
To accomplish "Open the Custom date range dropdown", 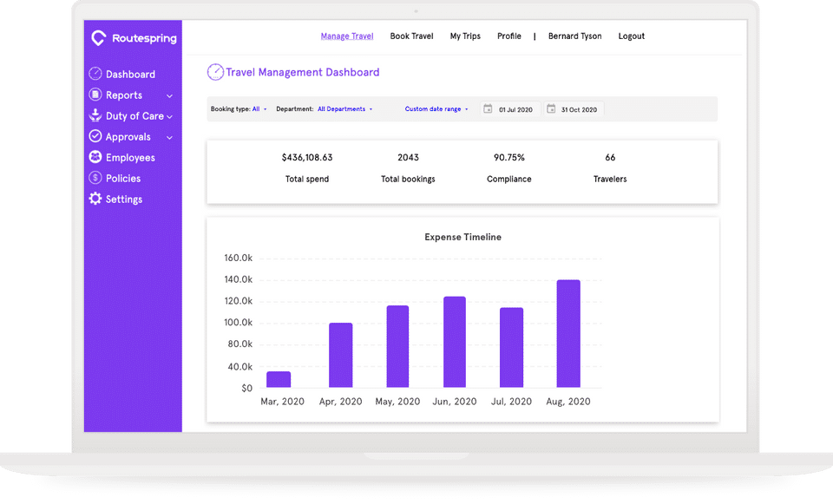I will point(436,109).
